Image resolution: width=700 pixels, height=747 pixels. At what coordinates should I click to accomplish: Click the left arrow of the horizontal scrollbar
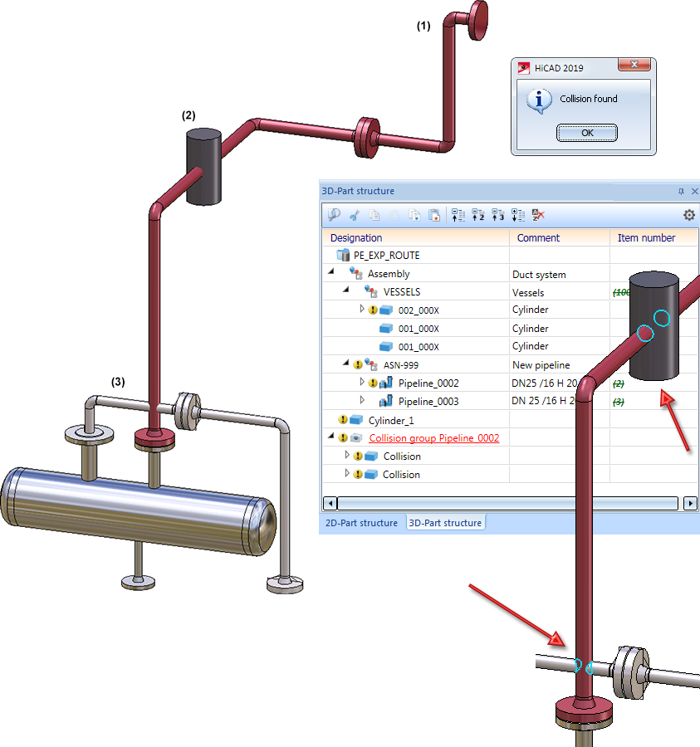(x=330, y=503)
